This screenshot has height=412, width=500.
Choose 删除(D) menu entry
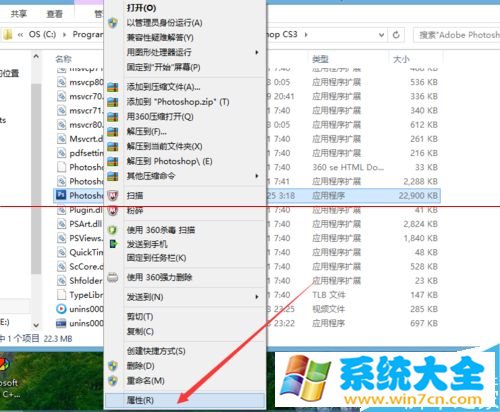(140, 366)
